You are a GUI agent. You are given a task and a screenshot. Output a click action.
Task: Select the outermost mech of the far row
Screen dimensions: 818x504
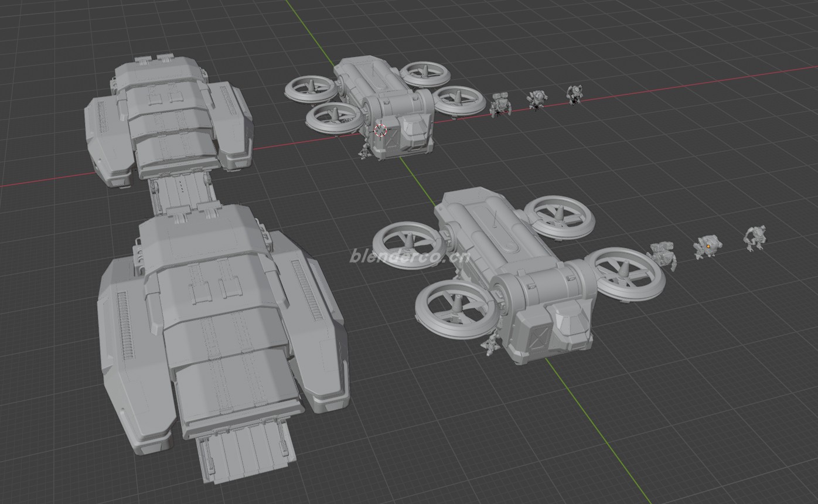574,94
